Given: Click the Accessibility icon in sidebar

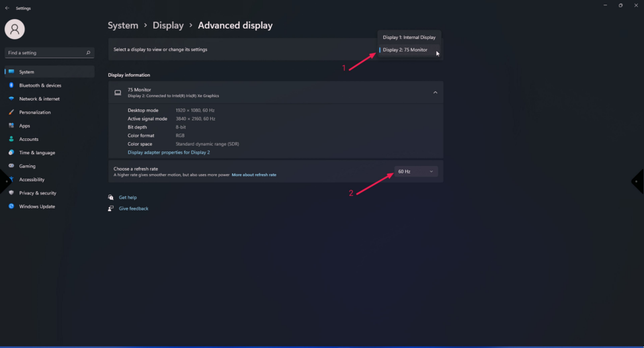Looking at the screenshot, I should [x=11, y=179].
